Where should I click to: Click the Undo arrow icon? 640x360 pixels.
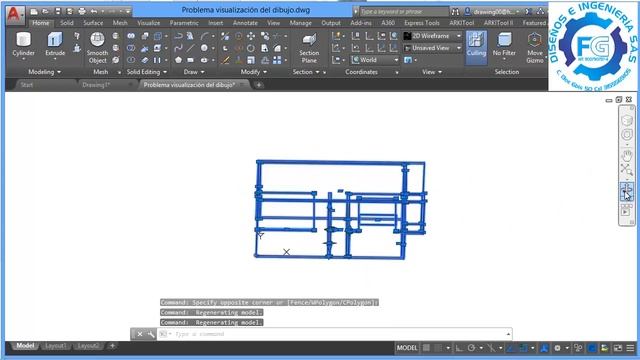pos(94,11)
